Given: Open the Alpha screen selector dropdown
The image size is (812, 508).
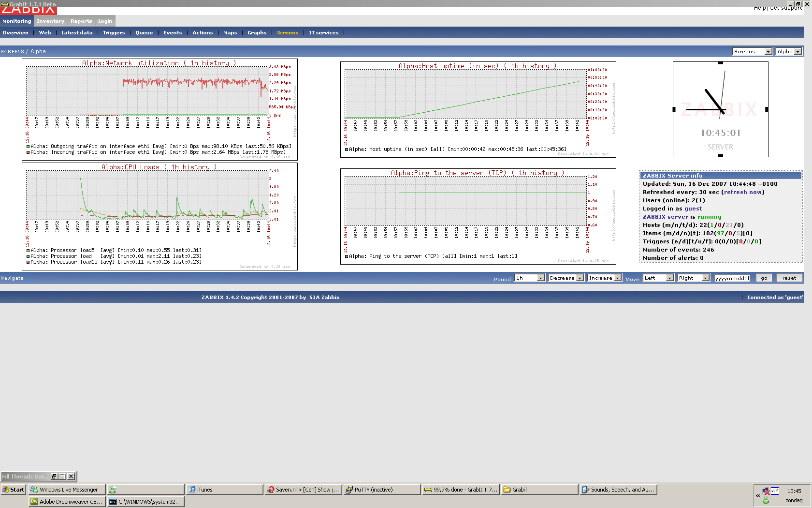Looking at the screenshot, I should (789, 52).
